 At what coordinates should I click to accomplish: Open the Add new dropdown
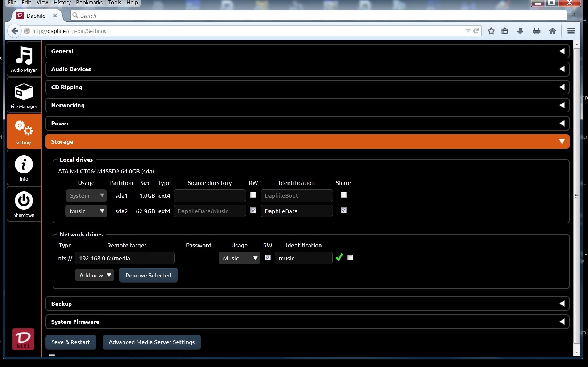pos(95,275)
